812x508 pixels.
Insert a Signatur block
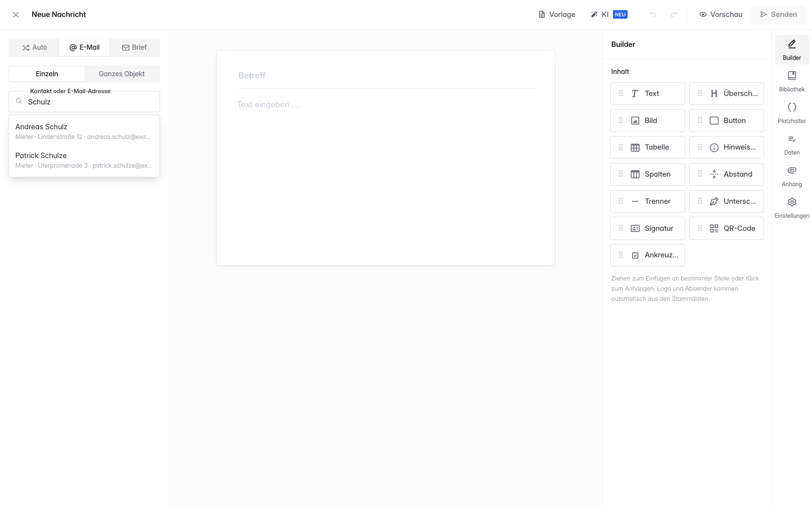click(647, 229)
